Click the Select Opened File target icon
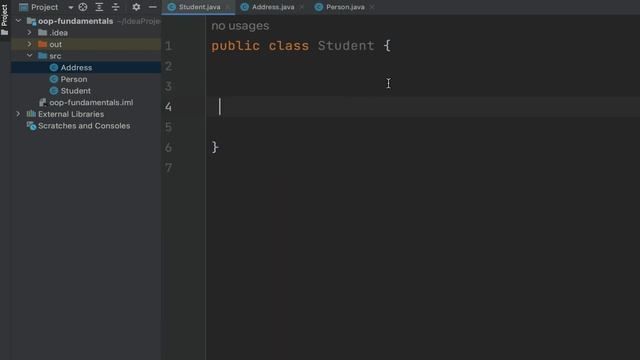Screen dimensions: 640x360 [83, 7]
